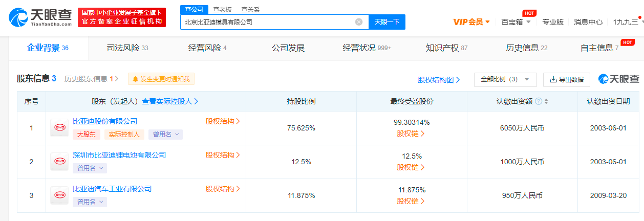This screenshot has height=221, width=644.
Task: Select the 查关系 search tab
Action: coord(250,9)
